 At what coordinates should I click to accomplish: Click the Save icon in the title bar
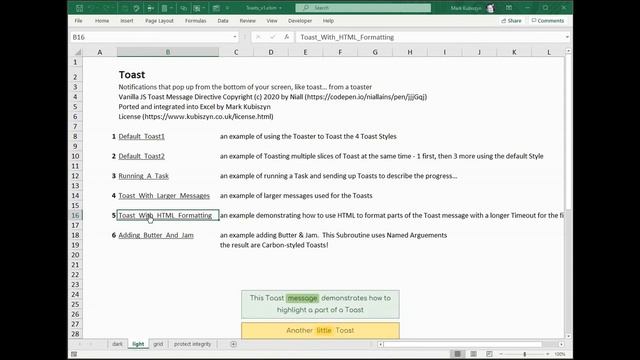pos(79,8)
